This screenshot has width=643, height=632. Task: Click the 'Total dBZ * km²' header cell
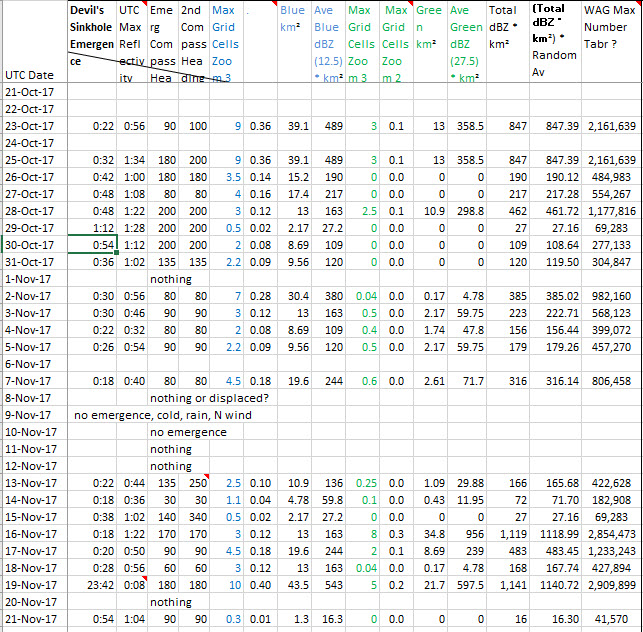pos(508,41)
